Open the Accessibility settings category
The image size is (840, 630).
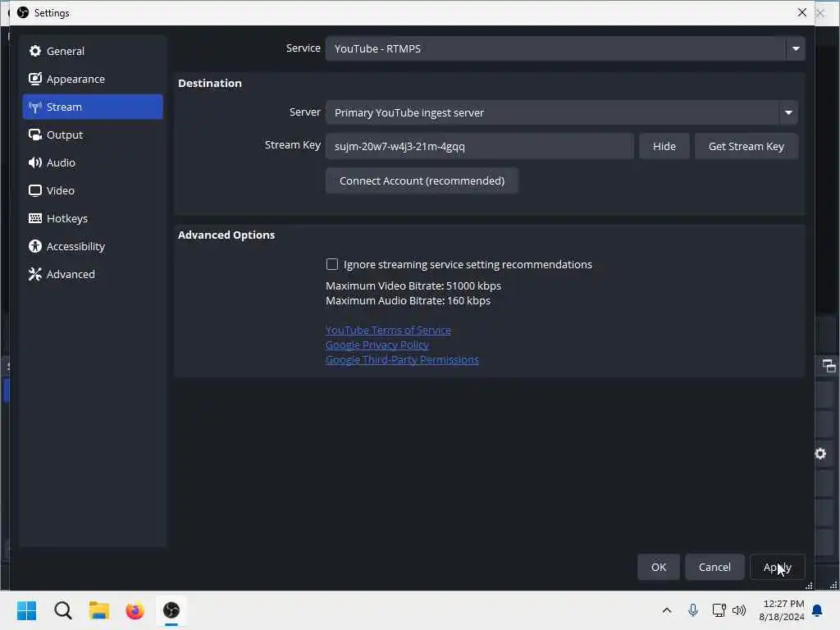click(x=93, y=246)
